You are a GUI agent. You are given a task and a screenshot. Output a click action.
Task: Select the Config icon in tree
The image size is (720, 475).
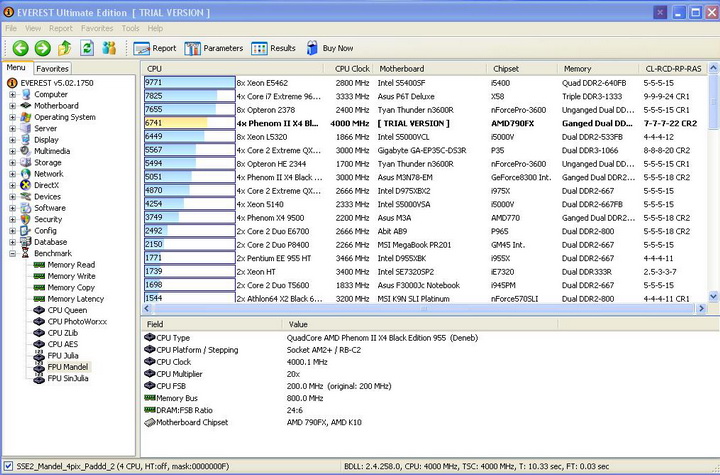26,231
